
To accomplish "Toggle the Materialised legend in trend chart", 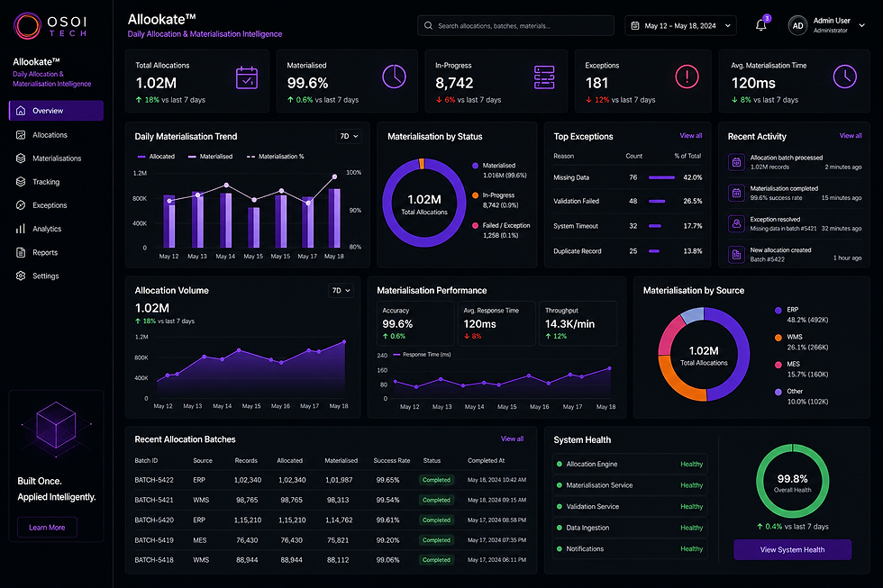I will (x=210, y=157).
